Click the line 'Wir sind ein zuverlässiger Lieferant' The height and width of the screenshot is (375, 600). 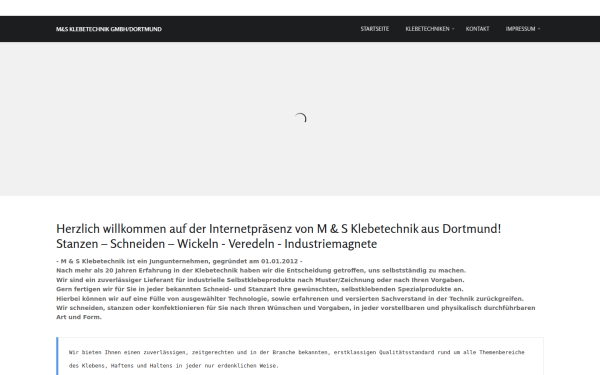[260, 280]
